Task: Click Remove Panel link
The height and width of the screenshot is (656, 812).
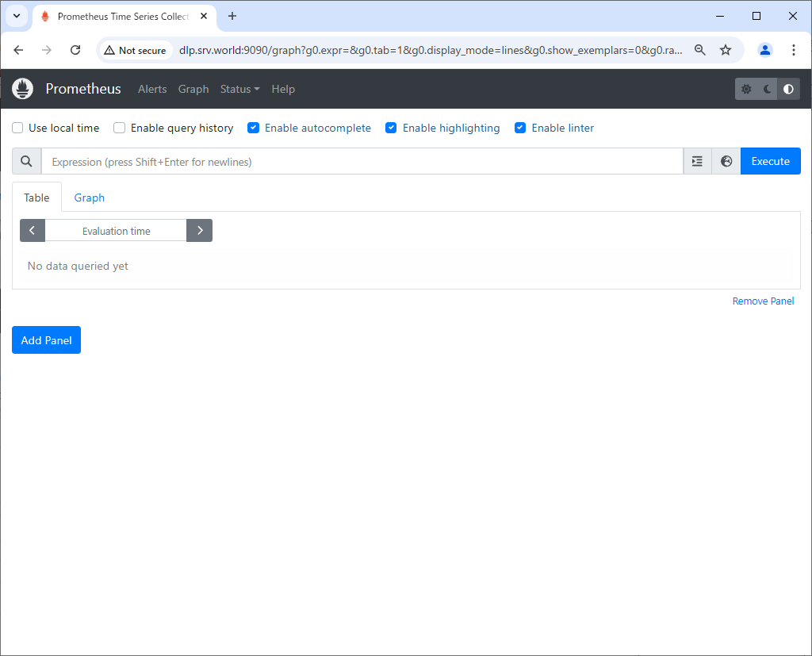Action: (763, 301)
